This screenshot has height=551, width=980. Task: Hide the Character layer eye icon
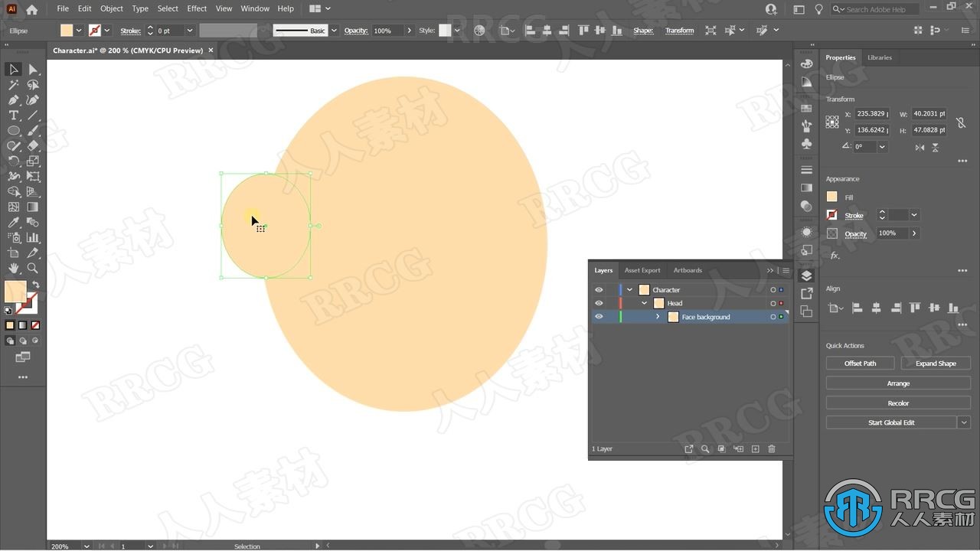click(x=599, y=290)
